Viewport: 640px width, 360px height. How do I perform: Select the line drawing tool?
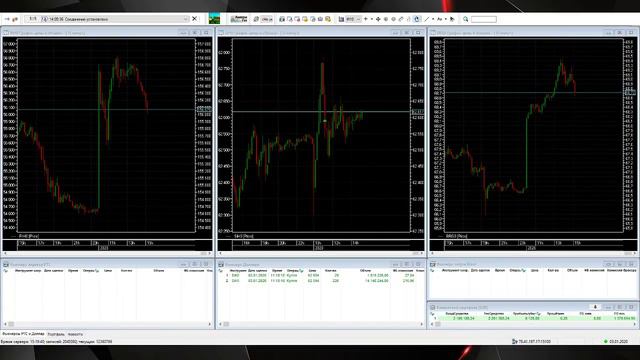pyautogui.click(x=427, y=19)
